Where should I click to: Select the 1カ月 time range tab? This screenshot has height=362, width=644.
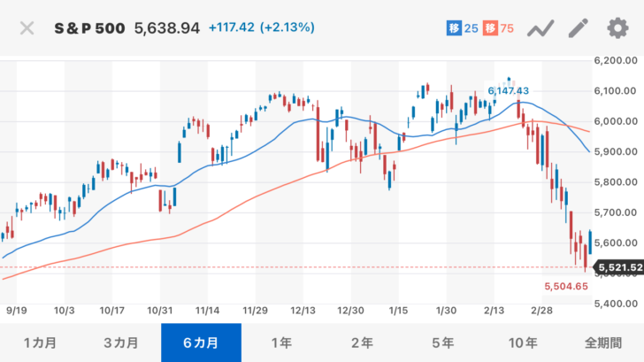pos(40,343)
